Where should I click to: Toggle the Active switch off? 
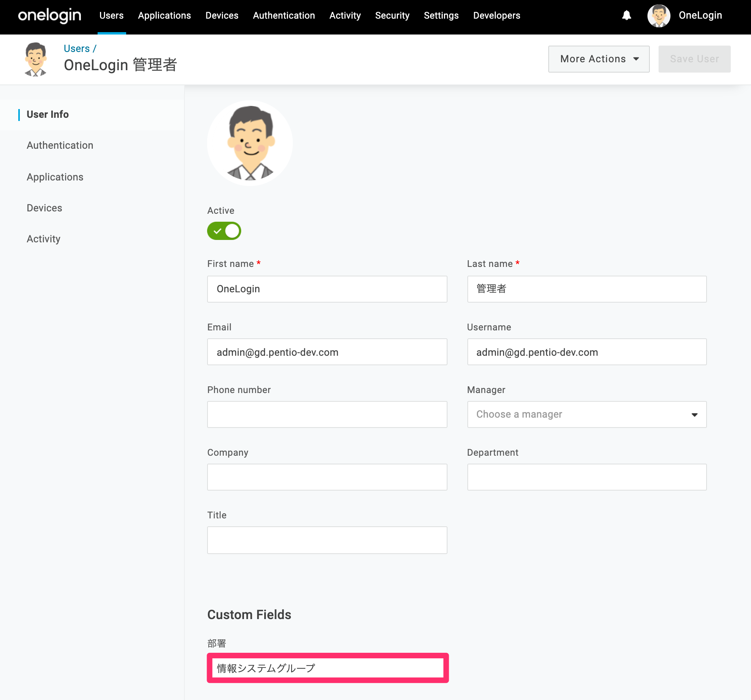tap(224, 231)
